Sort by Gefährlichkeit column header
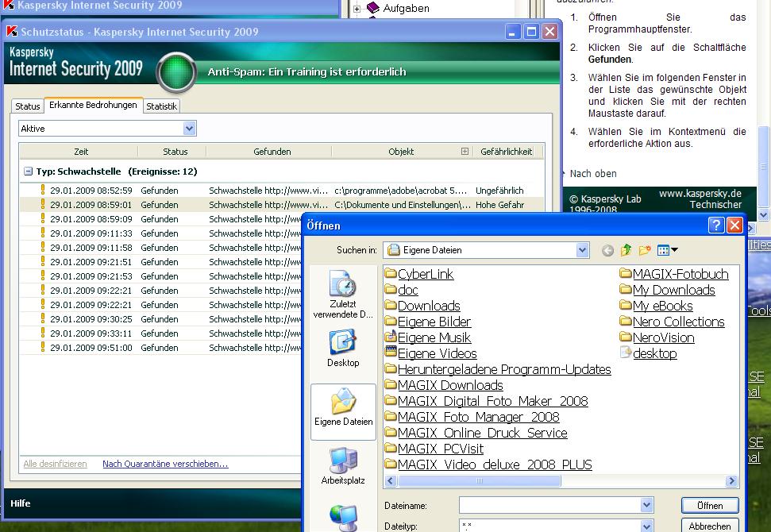 point(507,152)
